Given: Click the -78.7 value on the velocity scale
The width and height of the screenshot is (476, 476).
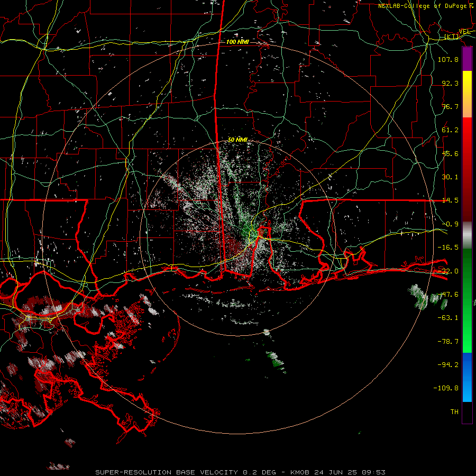Looking at the screenshot, I should 448,342.
